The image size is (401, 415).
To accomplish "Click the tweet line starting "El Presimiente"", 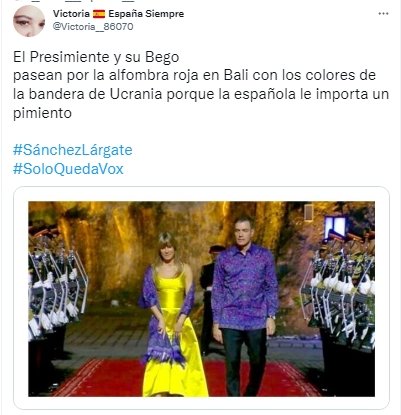I will (x=96, y=57).
